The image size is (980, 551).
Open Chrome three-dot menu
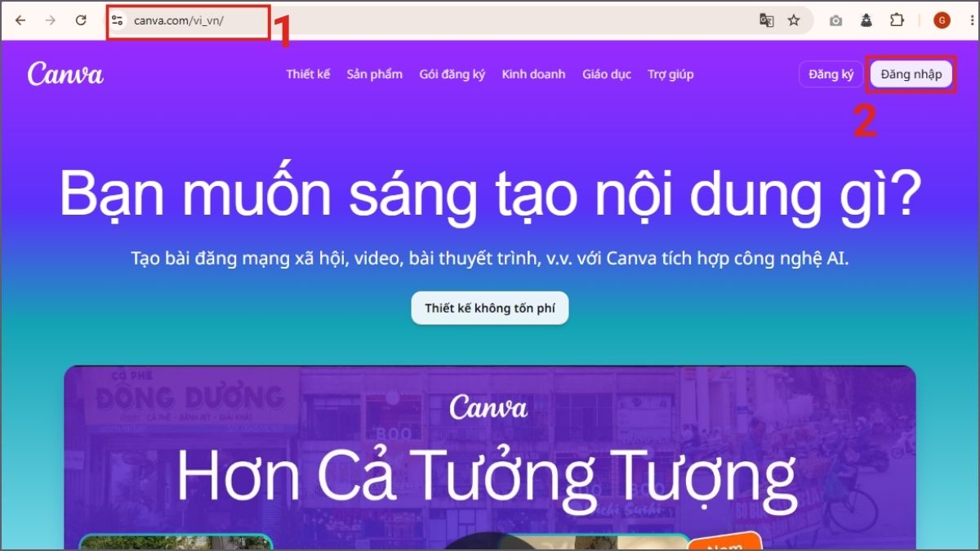970,20
